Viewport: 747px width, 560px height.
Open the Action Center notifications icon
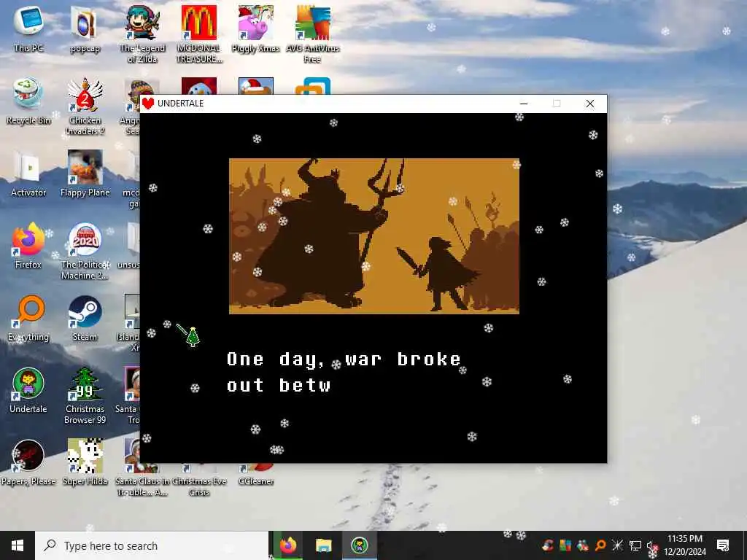click(x=723, y=545)
